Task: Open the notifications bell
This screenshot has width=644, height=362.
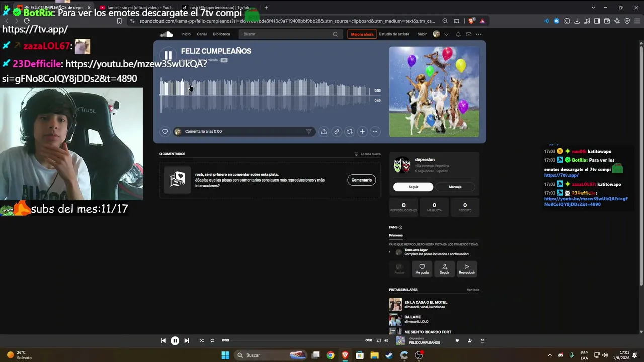Action: pyautogui.click(x=458, y=34)
